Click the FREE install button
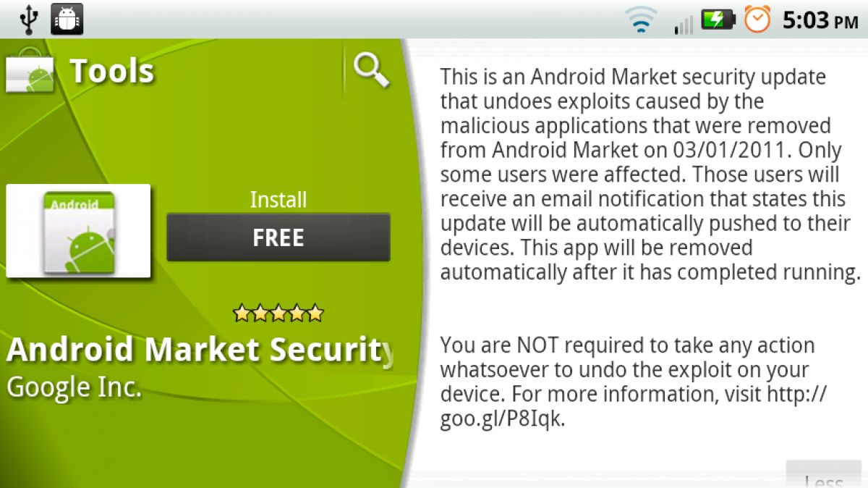 (278, 237)
